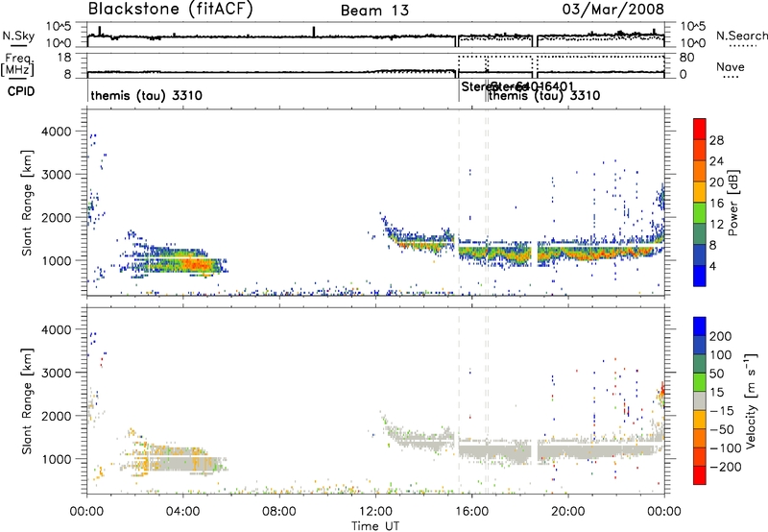Click the "20:00" time tick label
Screen dimensions: 768x532
click(x=567, y=512)
